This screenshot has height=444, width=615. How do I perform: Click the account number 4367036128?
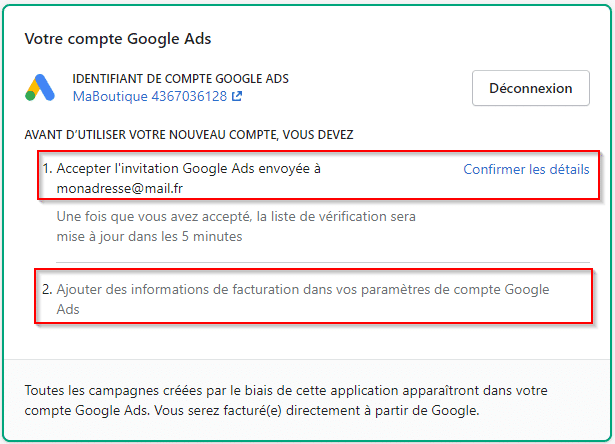click(188, 97)
